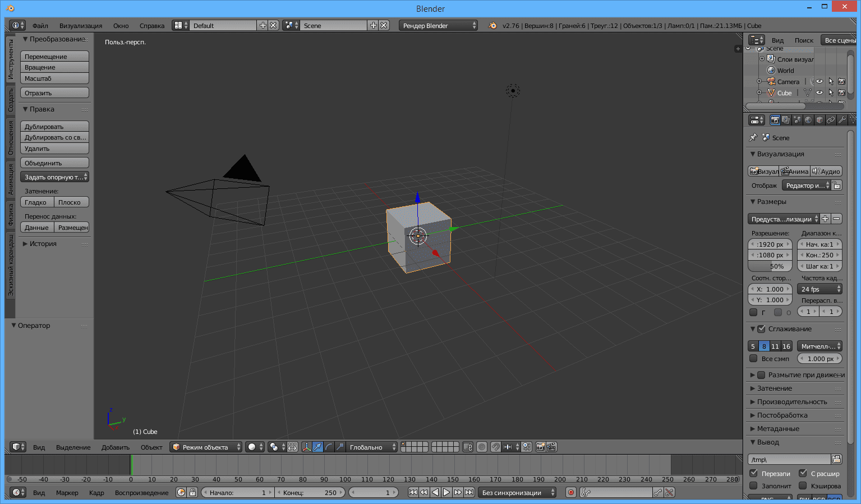This screenshot has height=504, width=861.
Task: Click the OpenGL render animation clapper icon
Action: (551, 447)
